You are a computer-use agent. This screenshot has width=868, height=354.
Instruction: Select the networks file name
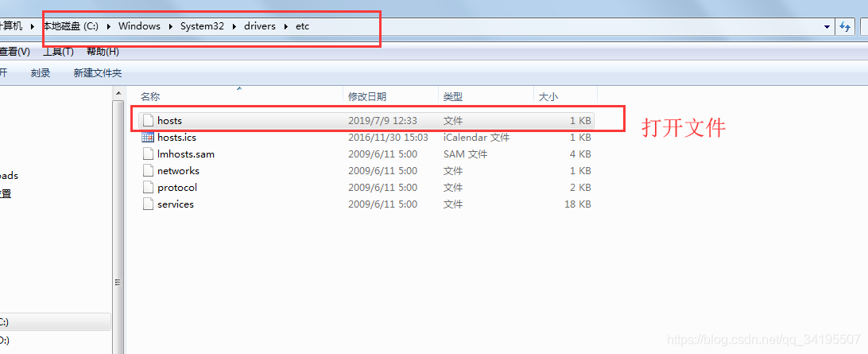[178, 170]
